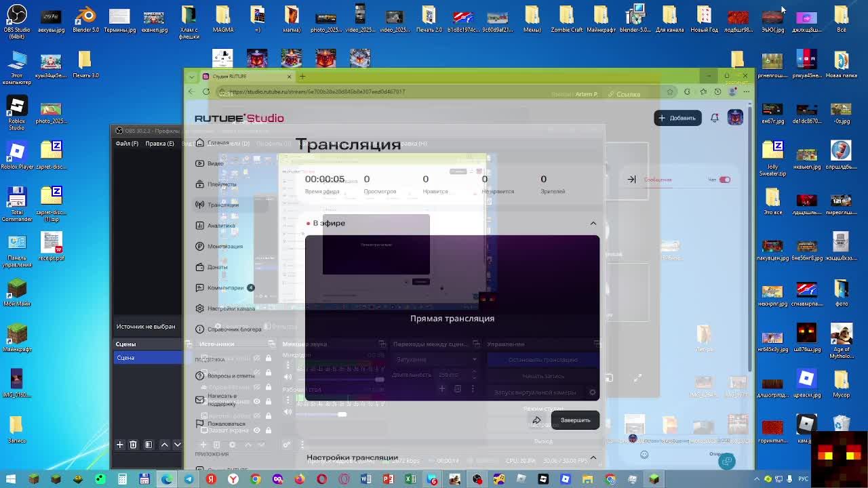Toggle the Чат switch off
This screenshot has width=868, height=488.
[x=725, y=180]
